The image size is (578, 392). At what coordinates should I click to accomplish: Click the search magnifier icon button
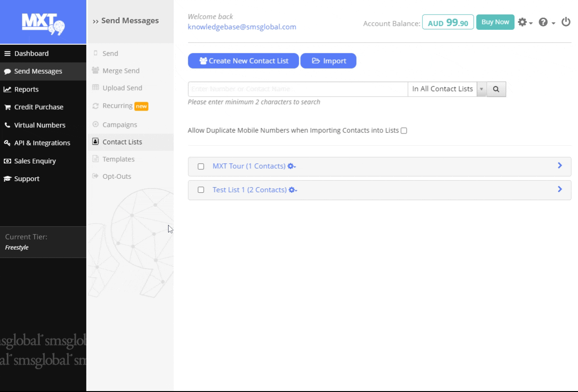pos(496,89)
